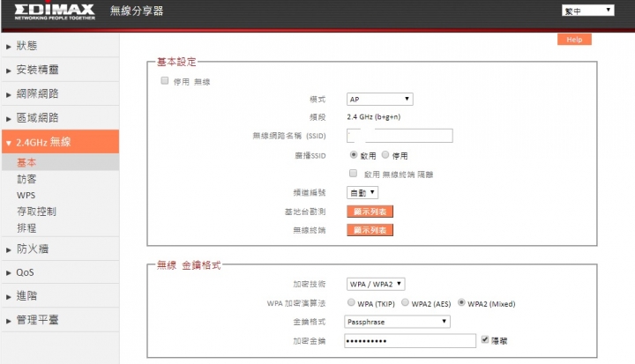Image resolution: width=635 pixels, height=364 pixels.
Task: Expand the 狀態 menu
Action: (x=60, y=46)
